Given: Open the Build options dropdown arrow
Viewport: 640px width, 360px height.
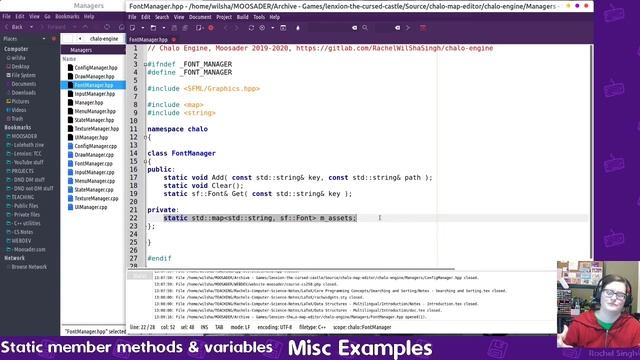Looking at the screenshot, I should click(x=273, y=28).
